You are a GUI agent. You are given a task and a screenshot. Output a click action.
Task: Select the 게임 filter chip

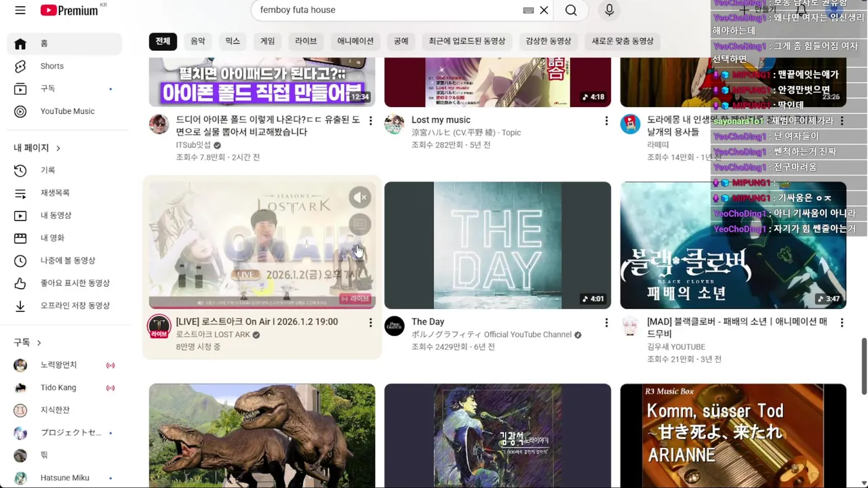pos(268,41)
